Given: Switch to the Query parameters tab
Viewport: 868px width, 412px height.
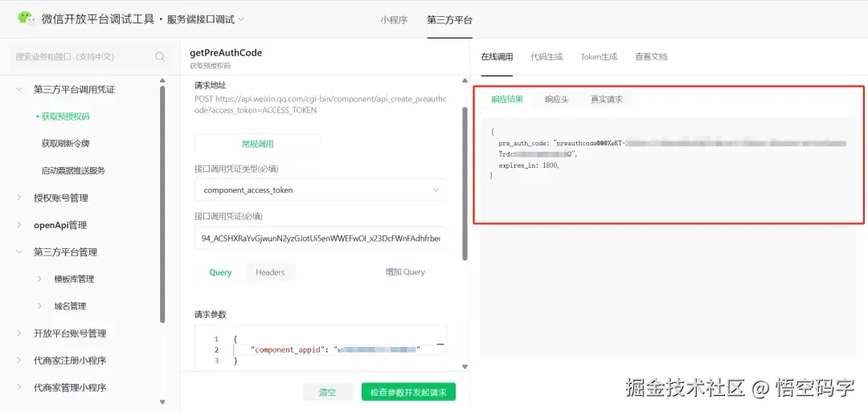Looking at the screenshot, I should point(220,272).
